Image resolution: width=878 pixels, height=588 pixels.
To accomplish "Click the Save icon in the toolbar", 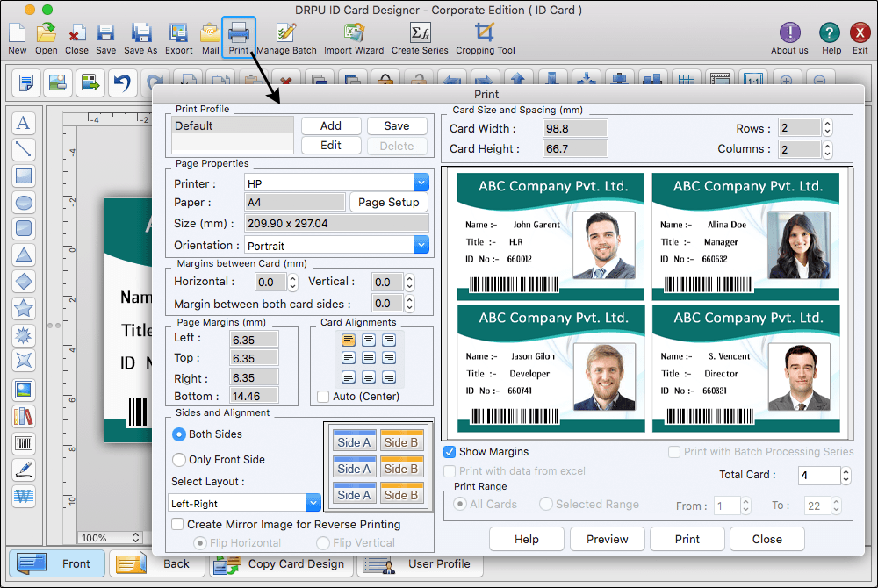I will click(105, 38).
